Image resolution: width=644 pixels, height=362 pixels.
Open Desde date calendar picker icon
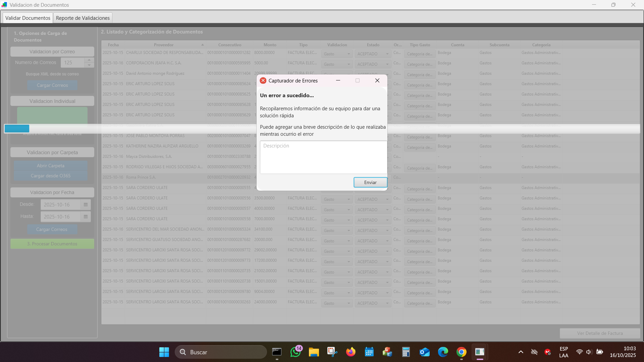click(86, 204)
